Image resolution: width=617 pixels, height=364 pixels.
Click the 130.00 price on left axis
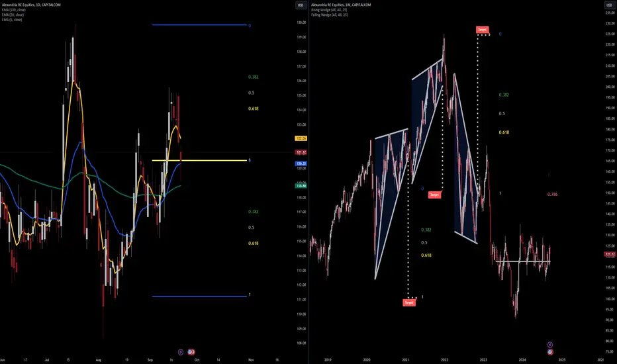tap(301, 23)
